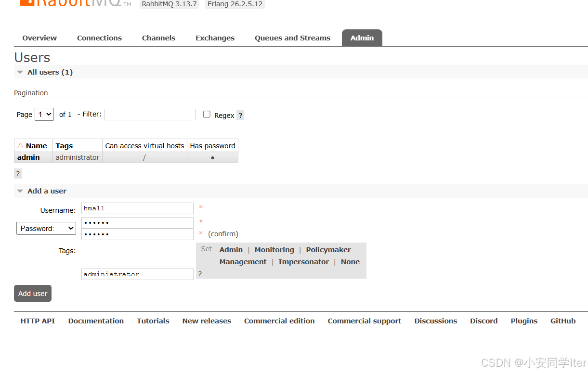Open the GitHub footer link
The width and height of the screenshot is (588, 372).
[563, 321]
